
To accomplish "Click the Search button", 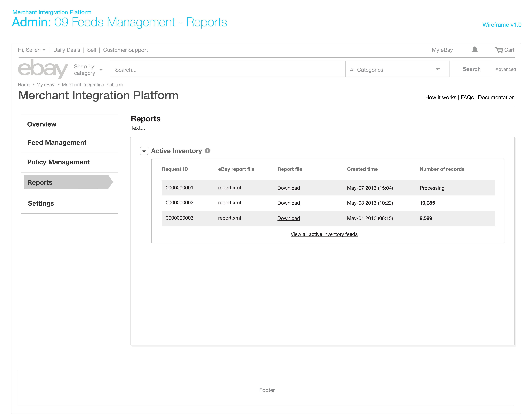I will pos(472,69).
